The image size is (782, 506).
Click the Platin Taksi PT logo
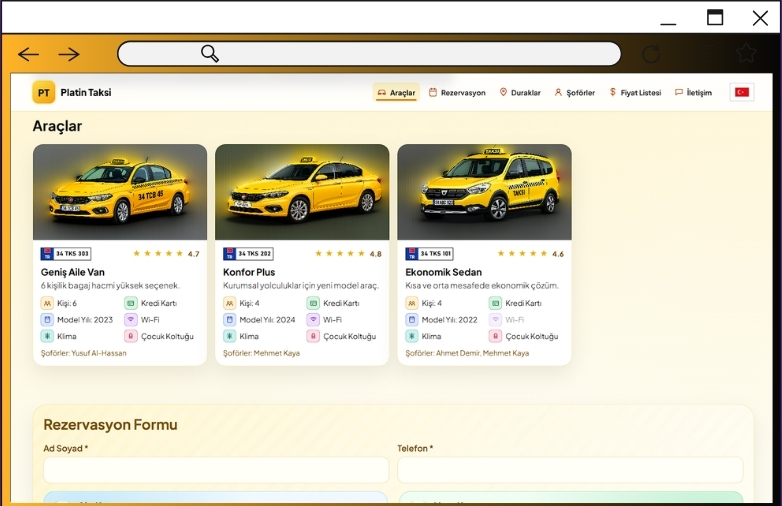[x=44, y=93]
